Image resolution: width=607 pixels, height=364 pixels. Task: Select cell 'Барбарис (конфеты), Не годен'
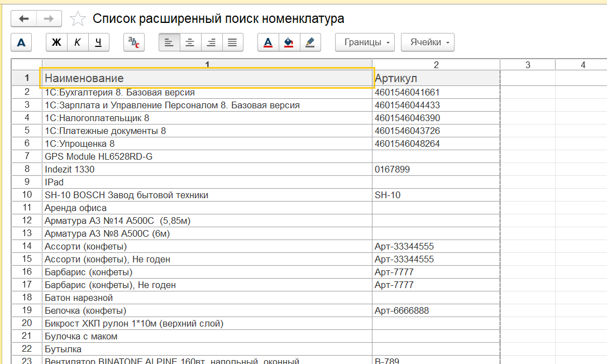click(207, 284)
